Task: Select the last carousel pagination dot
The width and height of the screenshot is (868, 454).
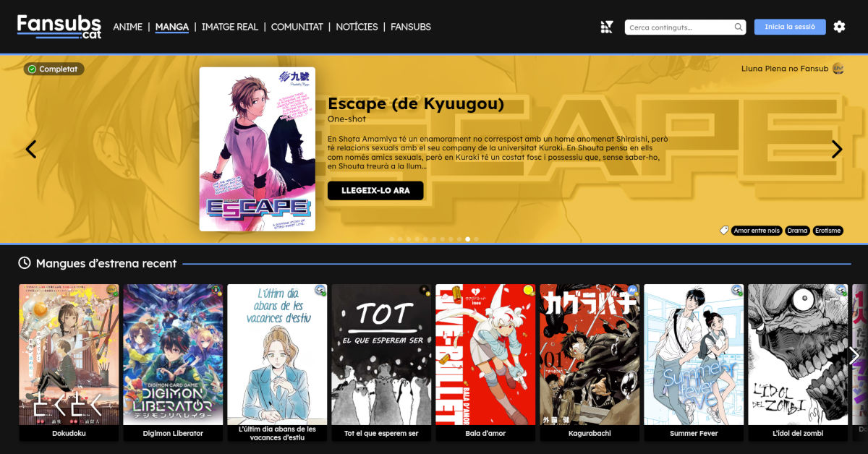Action: pos(476,239)
